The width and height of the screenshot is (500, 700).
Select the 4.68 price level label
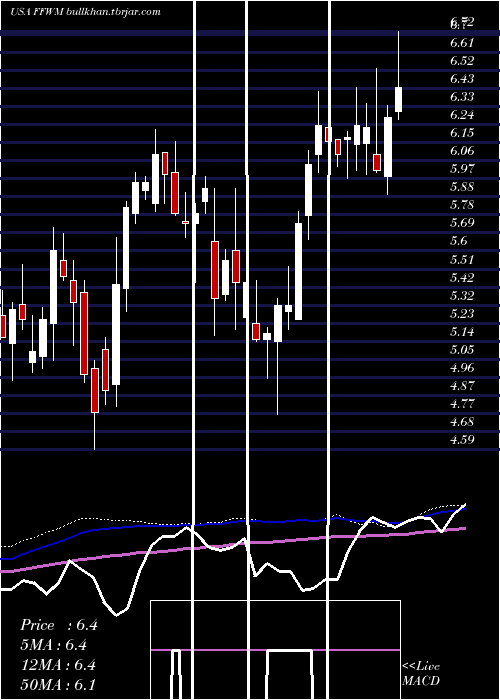[x=462, y=422]
